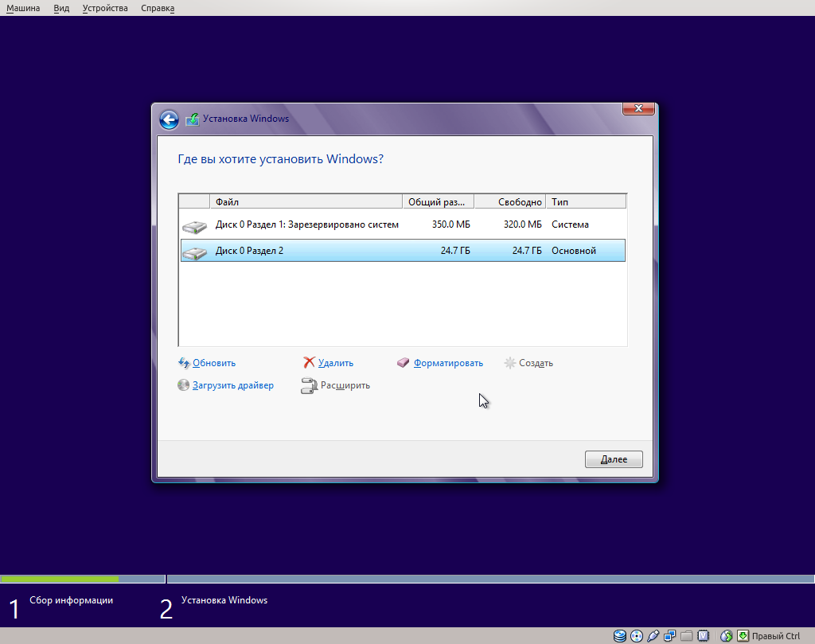Click the Создать icon next to its label

(509, 363)
